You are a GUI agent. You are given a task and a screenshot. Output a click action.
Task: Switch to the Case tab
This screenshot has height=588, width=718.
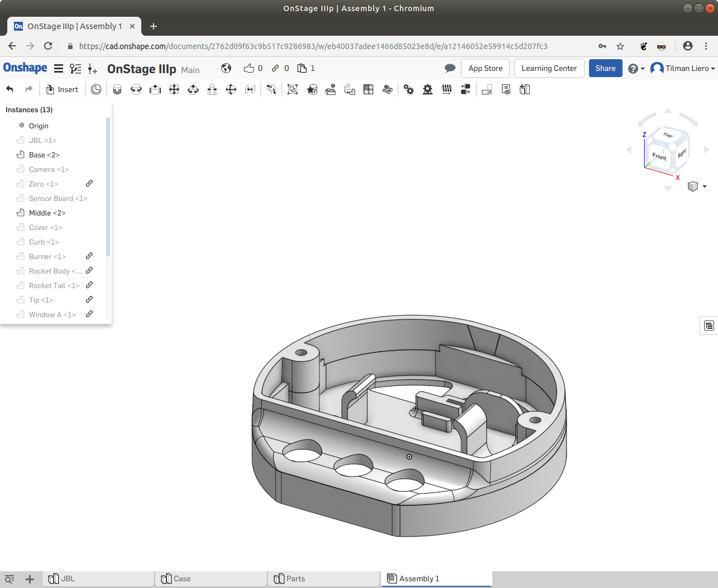click(212, 579)
